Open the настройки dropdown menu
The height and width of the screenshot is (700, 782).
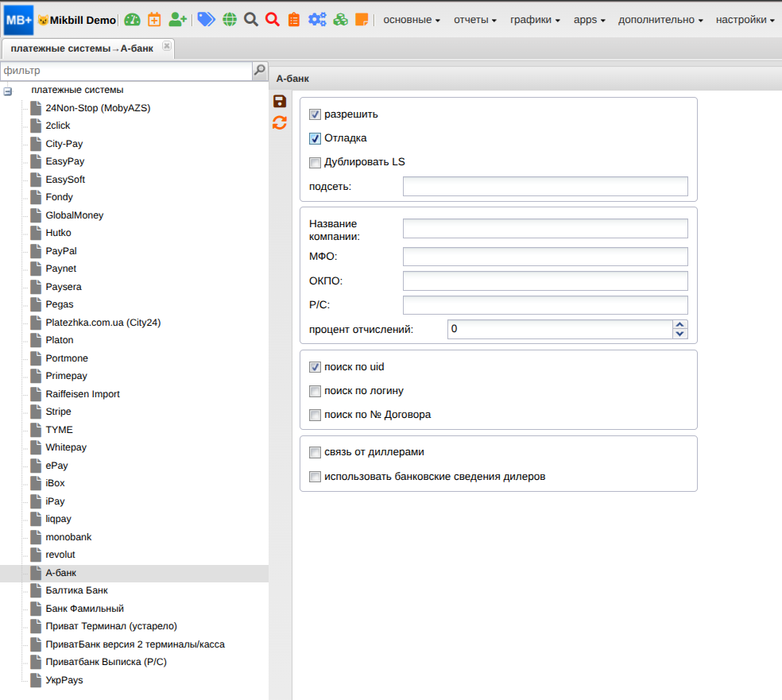745,20
